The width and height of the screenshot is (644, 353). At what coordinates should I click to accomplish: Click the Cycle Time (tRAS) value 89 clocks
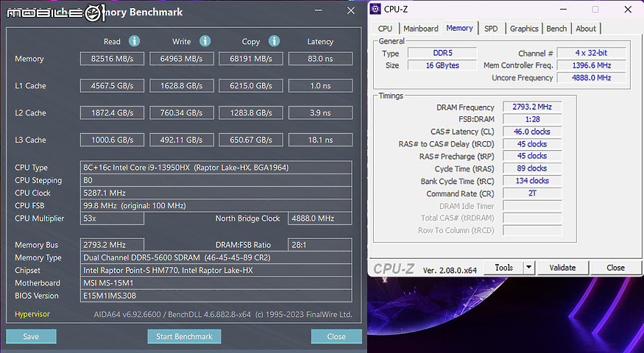(532, 168)
